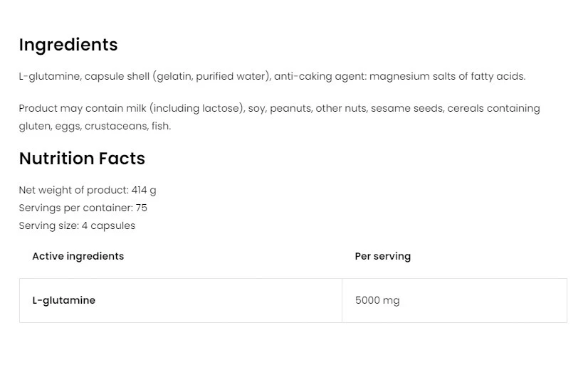
Task: Click the Ingredients heading
Action: pos(68,45)
